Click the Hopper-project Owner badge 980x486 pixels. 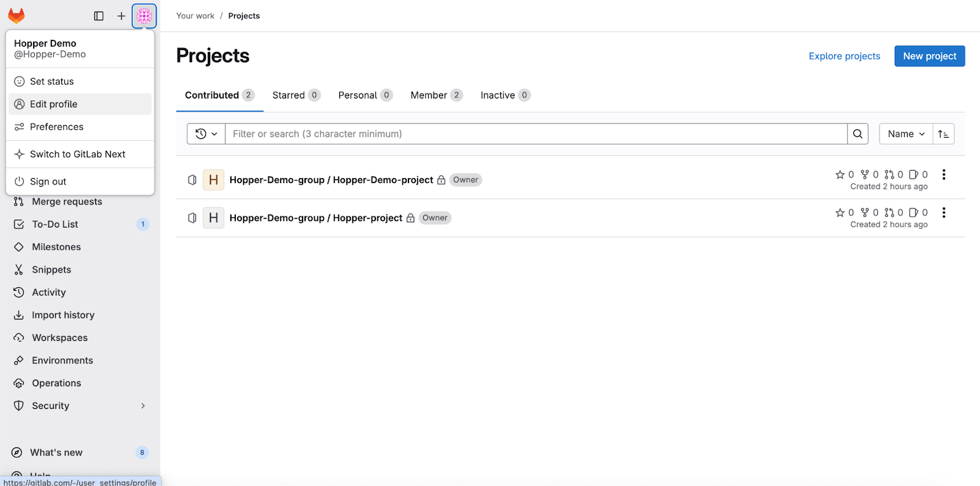[x=435, y=218]
